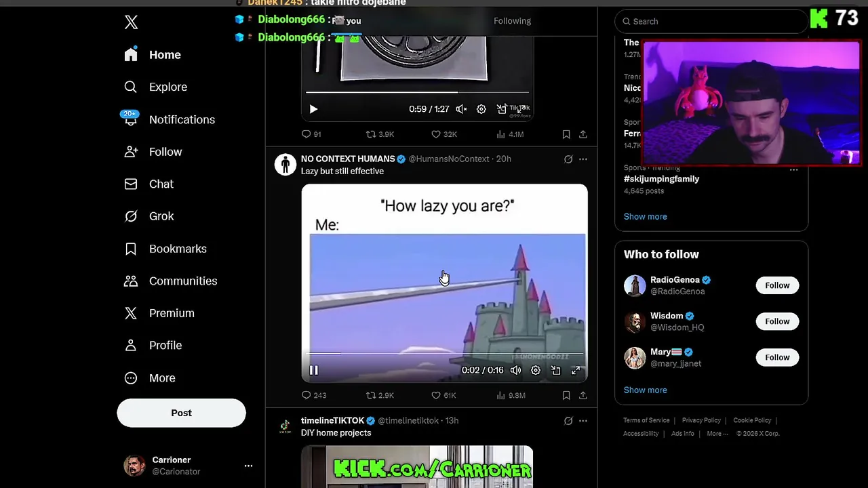Open Communities page

point(170,281)
